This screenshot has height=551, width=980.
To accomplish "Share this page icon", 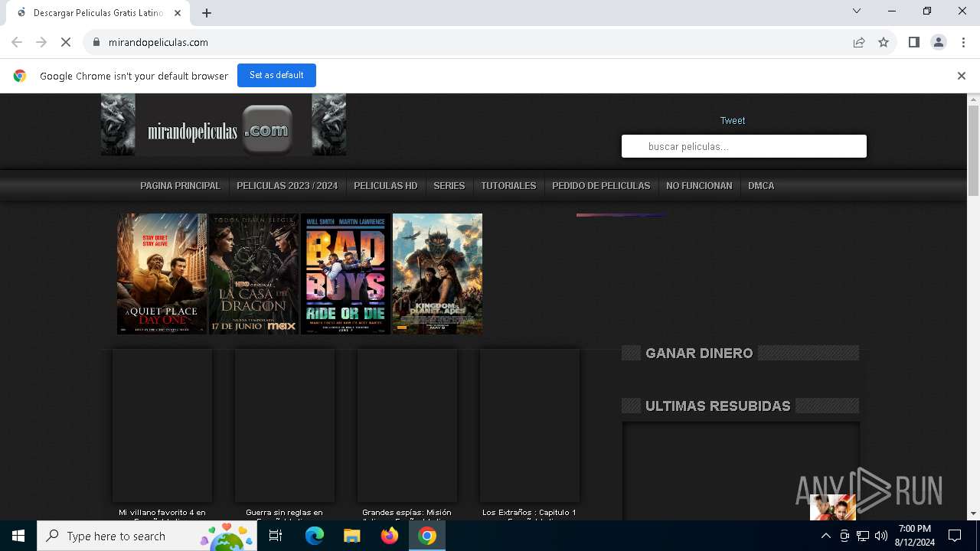I will click(x=859, y=42).
